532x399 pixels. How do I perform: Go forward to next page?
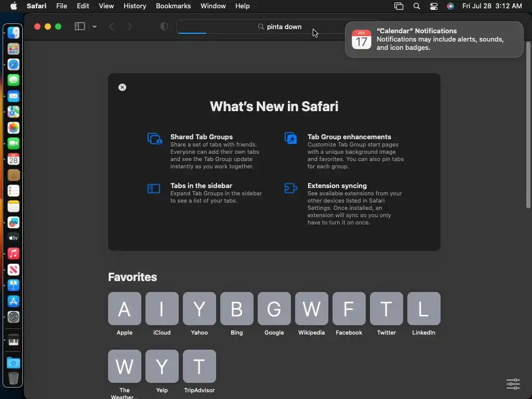click(x=129, y=26)
